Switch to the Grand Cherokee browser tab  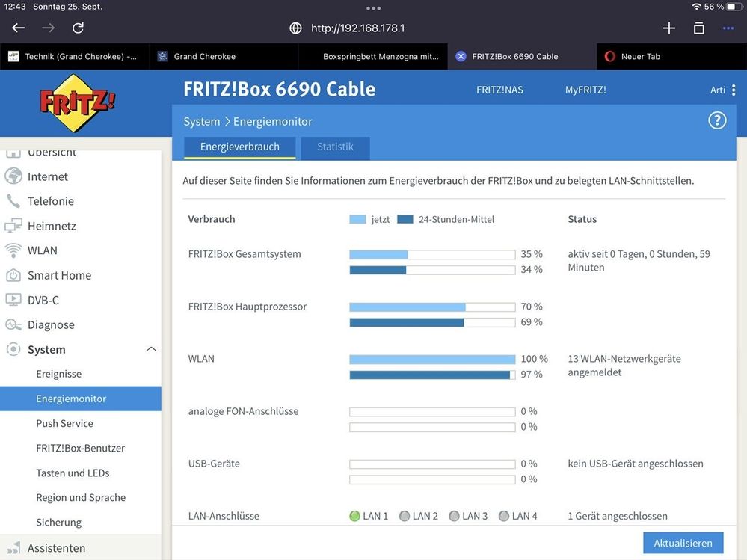[x=224, y=56]
